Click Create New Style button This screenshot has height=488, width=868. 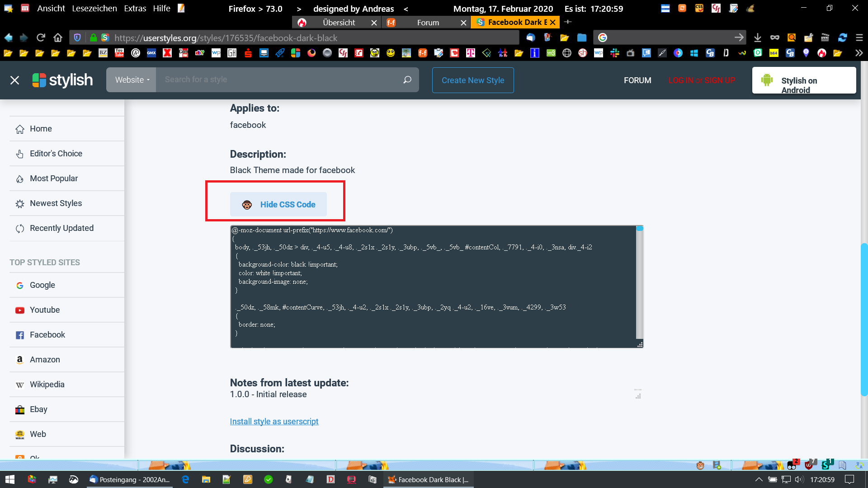point(472,80)
